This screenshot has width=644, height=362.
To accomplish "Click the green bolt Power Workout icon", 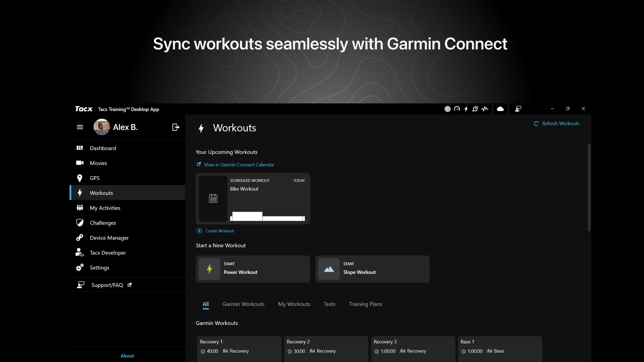I will coord(209,269).
